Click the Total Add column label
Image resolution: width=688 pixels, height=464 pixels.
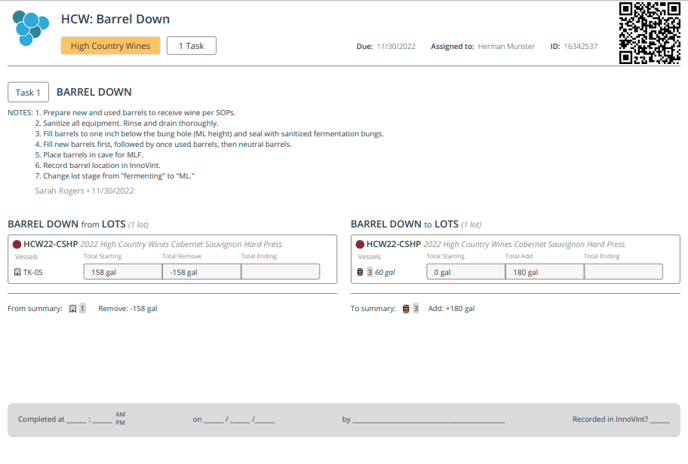(x=519, y=256)
